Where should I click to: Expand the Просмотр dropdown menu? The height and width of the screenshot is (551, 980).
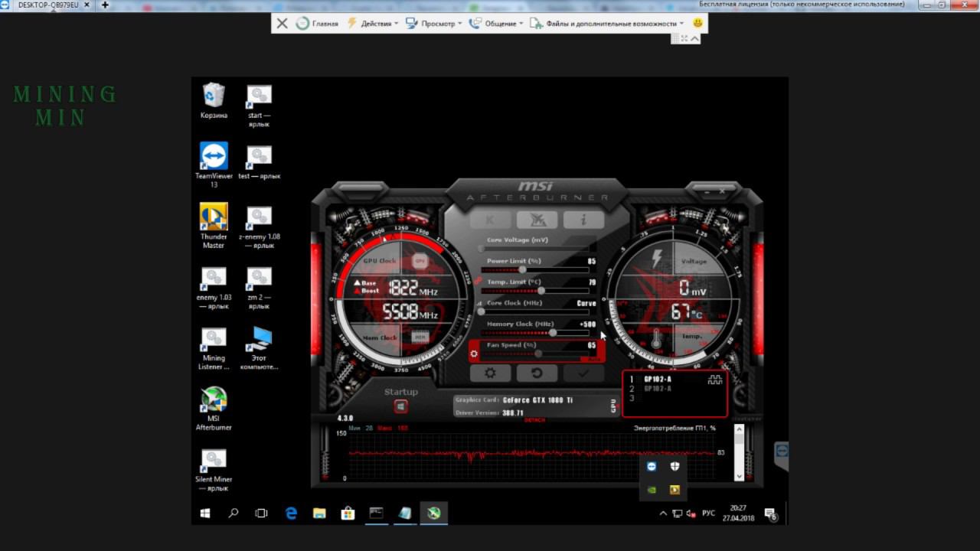(437, 24)
